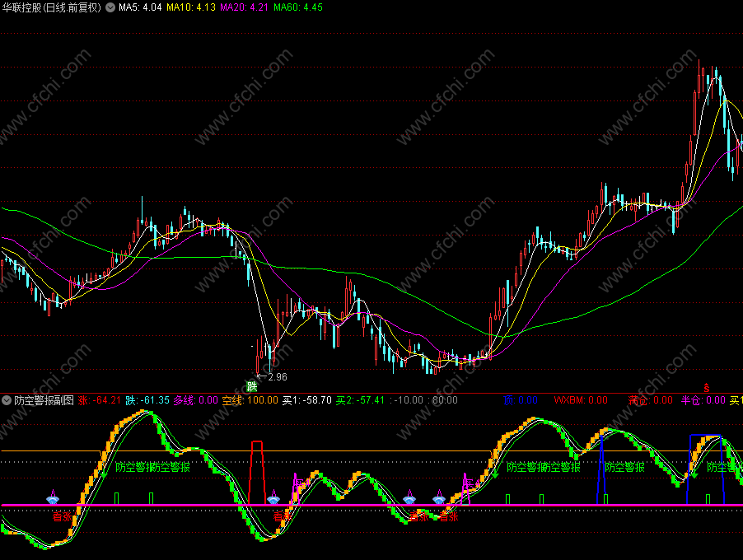Click the standalone 防空警报 label near blue spike
Image resolution: width=743 pixels, height=560 pixels.
coord(624,467)
